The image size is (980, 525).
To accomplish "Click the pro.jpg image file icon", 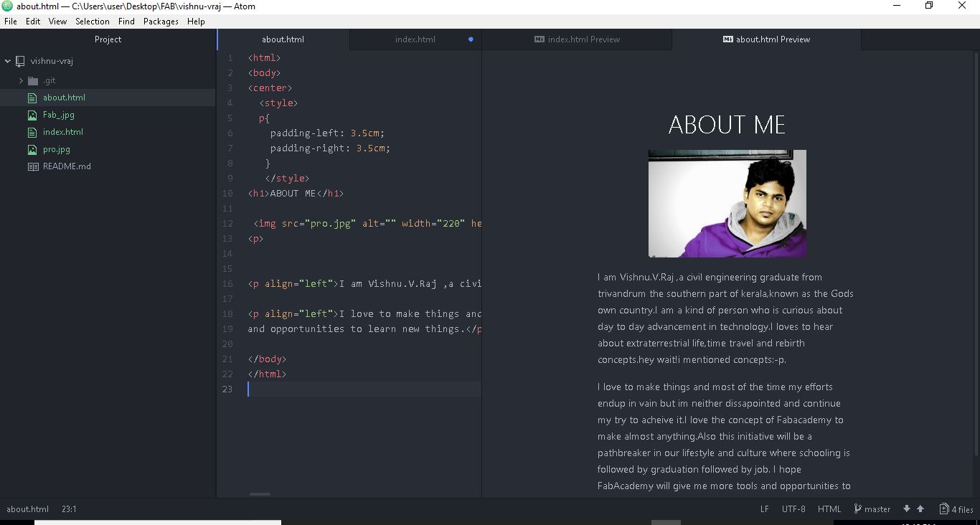I will point(32,149).
